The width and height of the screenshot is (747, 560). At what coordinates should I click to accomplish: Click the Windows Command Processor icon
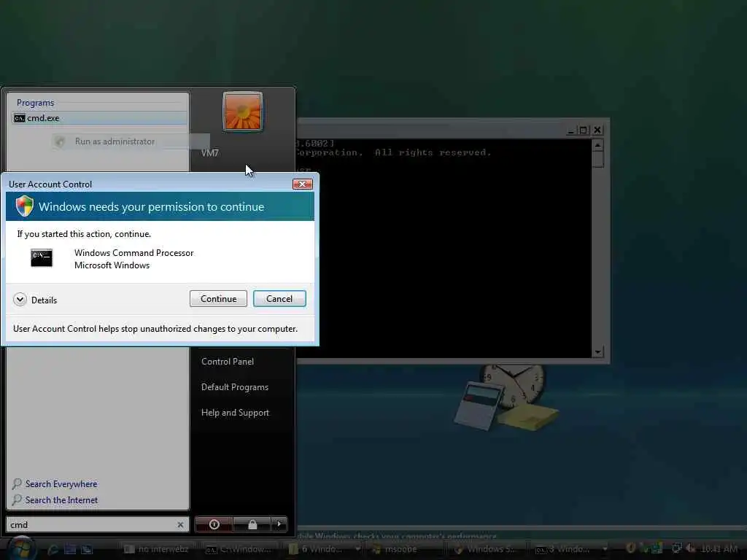[x=42, y=257]
